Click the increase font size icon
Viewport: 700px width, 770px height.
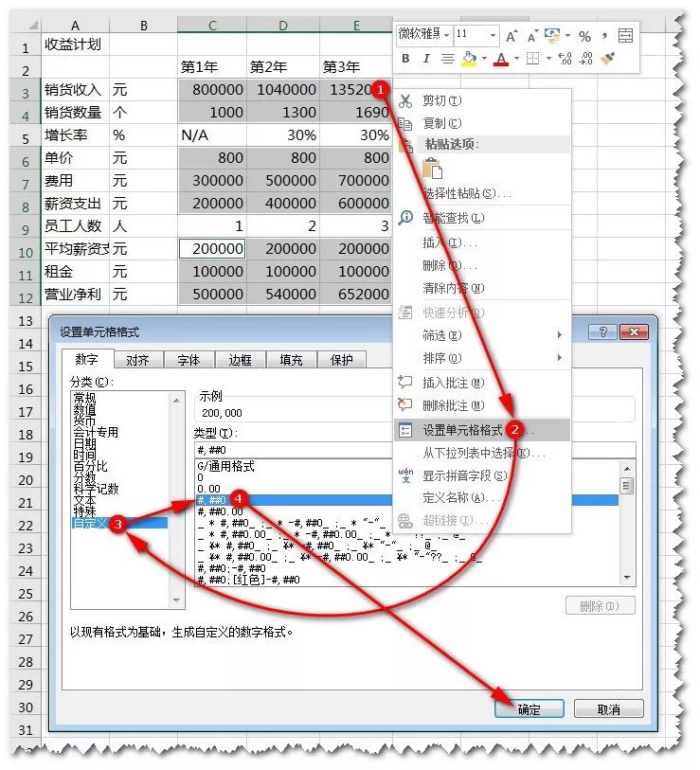(512, 36)
